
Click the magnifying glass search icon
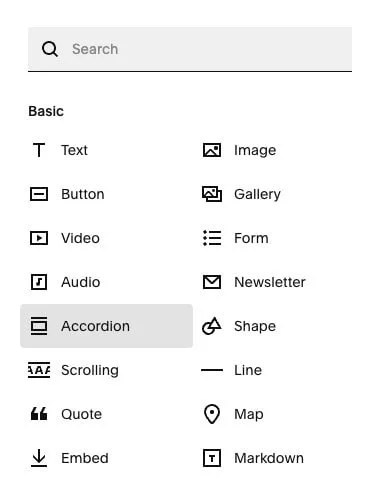pos(50,49)
